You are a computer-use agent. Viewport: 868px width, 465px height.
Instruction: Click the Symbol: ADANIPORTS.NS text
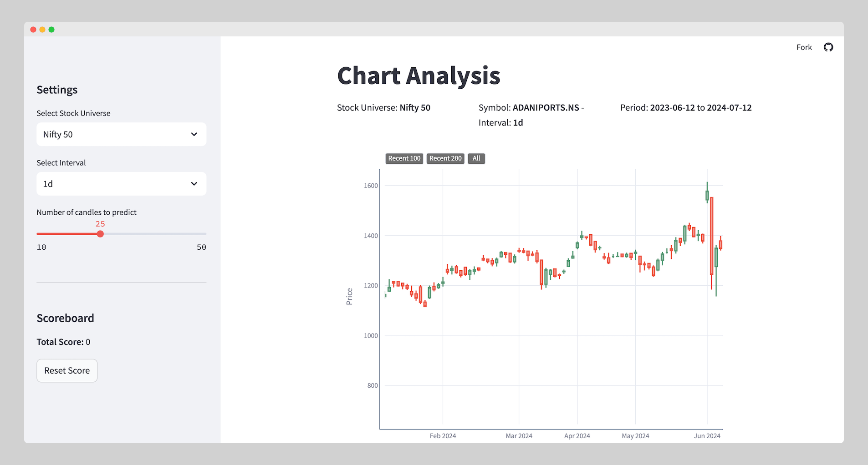click(x=529, y=108)
